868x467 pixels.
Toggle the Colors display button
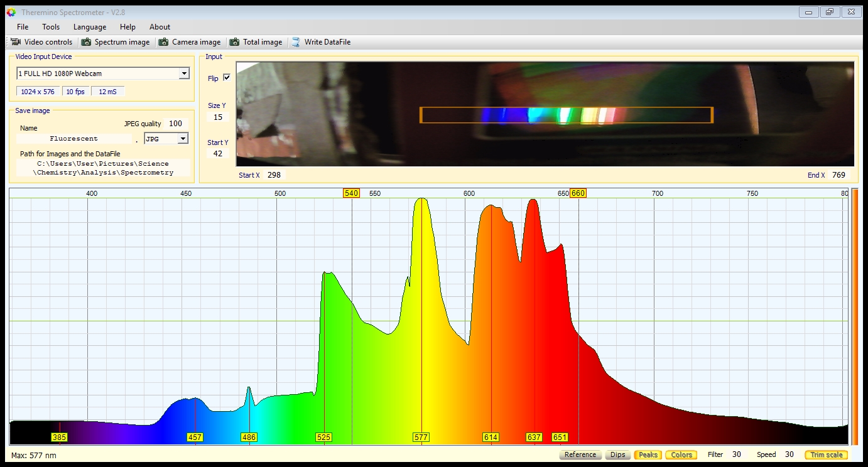tap(681, 454)
